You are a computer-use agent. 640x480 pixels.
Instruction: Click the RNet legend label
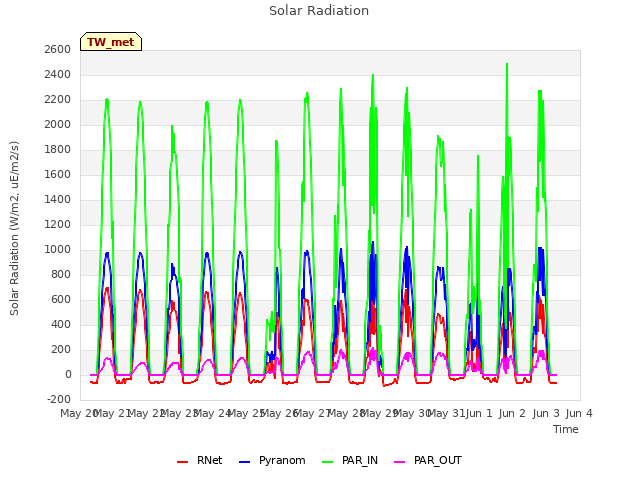coord(209,460)
